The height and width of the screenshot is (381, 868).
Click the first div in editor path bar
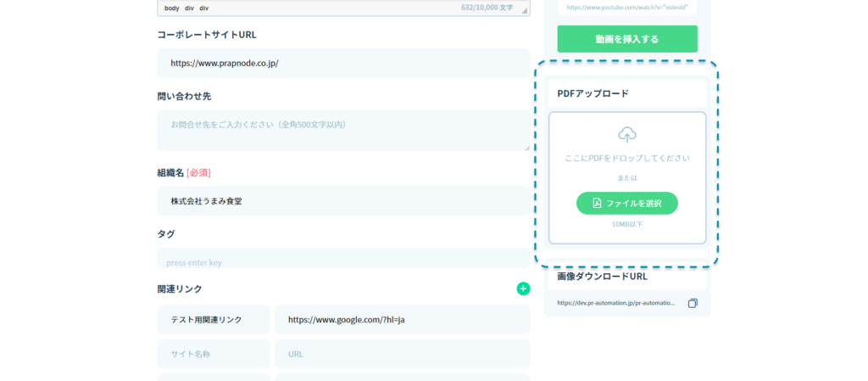tap(189, 8)
